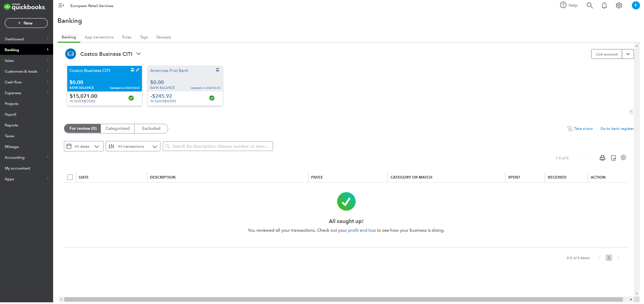Click the print icon above the table

pos(602,158)
